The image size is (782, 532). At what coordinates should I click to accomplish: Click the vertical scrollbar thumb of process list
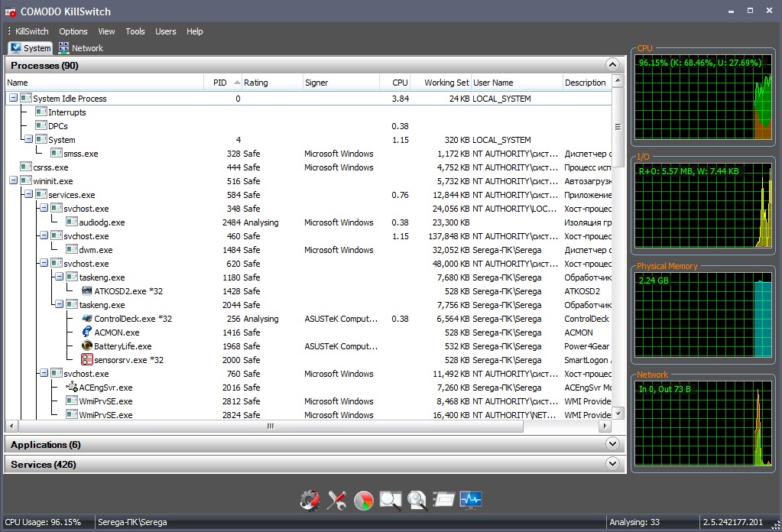point(618,127)
